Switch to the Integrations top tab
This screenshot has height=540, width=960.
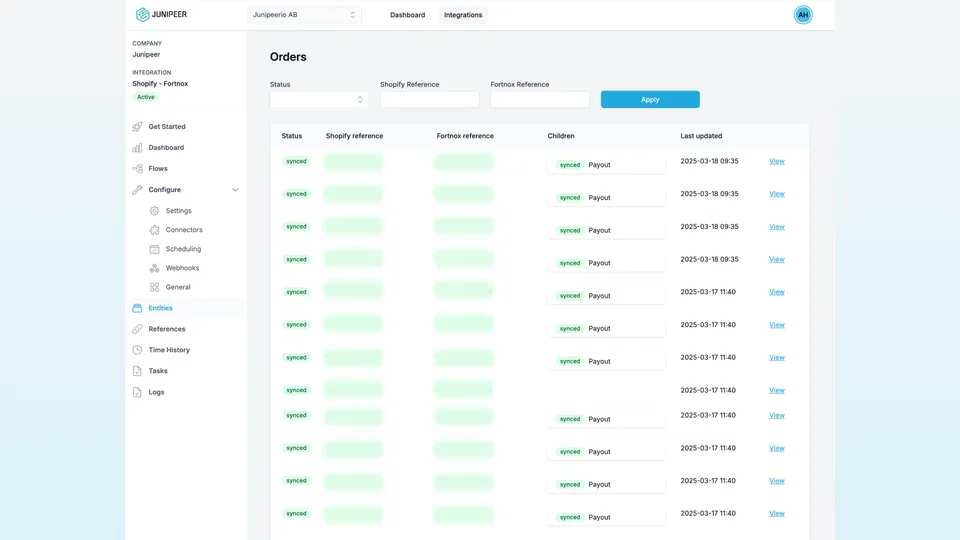point(463,15)
